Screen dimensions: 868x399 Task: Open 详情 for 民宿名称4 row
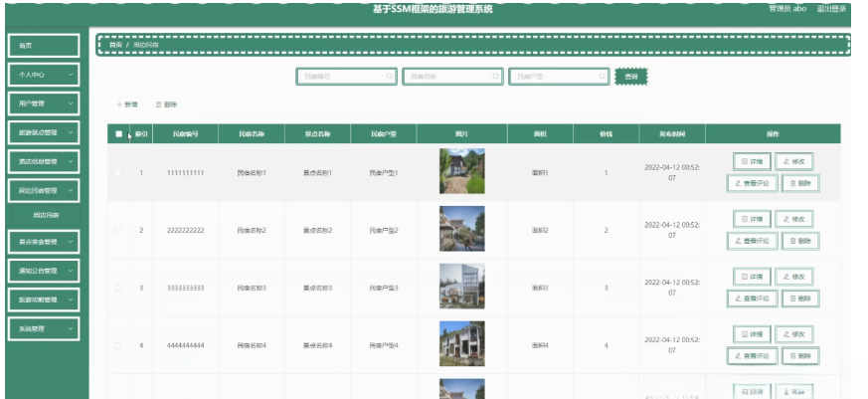coord(752,334)
